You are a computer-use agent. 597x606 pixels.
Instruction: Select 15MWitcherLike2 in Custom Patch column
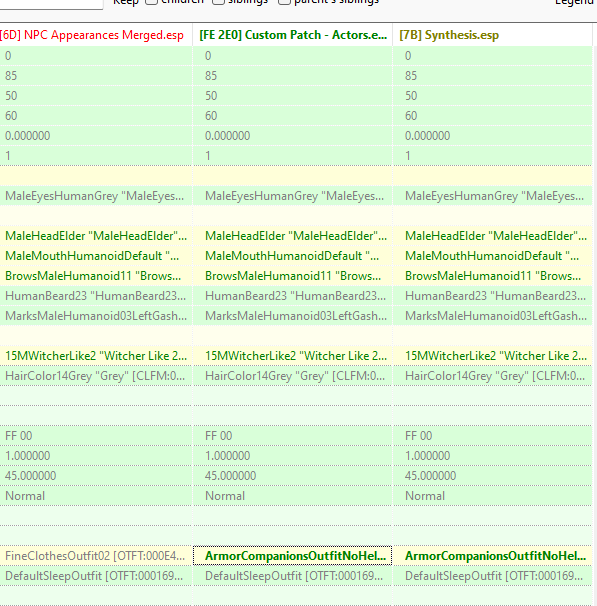coord(293,356)
